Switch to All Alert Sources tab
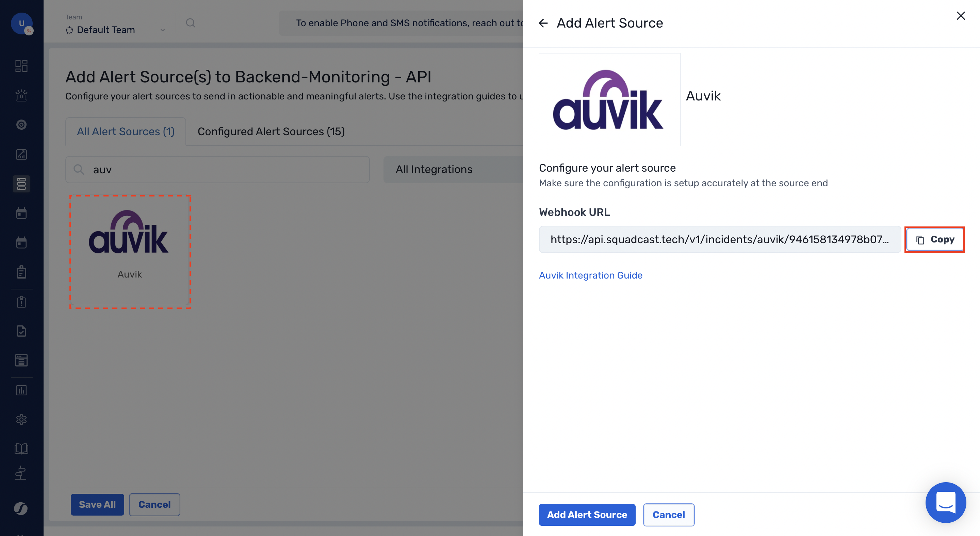 click(x=126, y=131)
